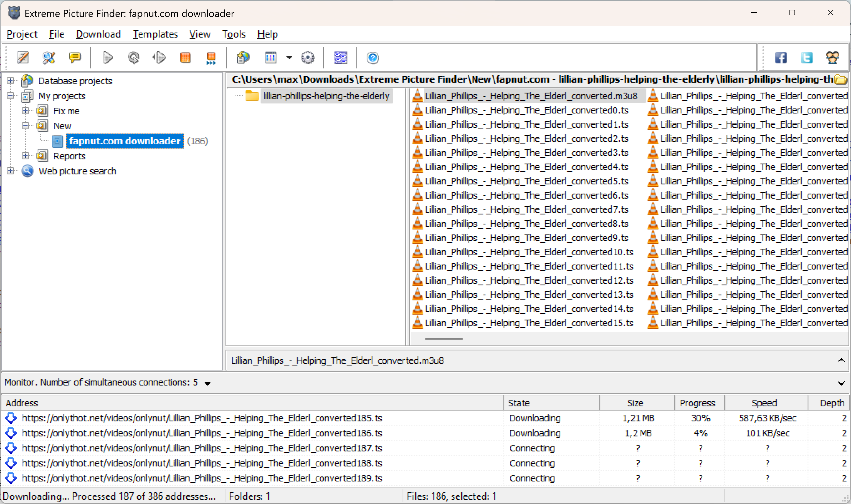
Task: Open the Project menu
Action: [22, 34]
